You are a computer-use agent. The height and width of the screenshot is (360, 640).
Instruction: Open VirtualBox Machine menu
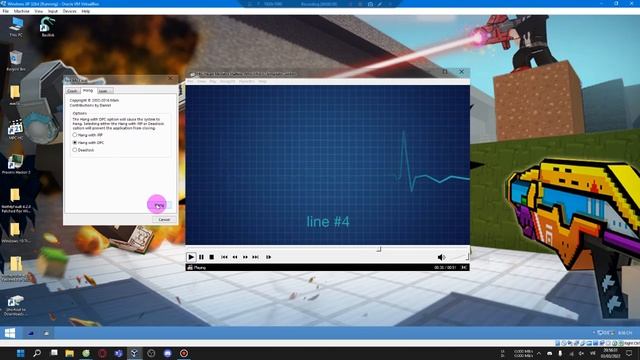[21, 11]
